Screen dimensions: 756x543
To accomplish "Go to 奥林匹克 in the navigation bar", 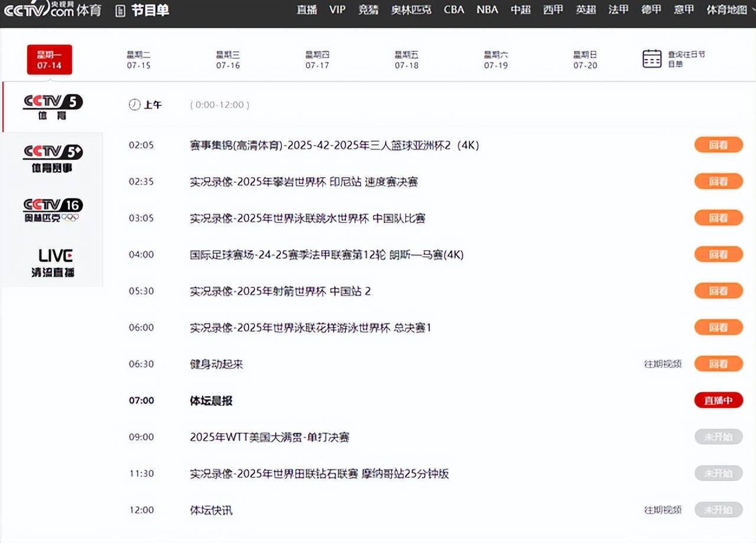I will 411,9.
